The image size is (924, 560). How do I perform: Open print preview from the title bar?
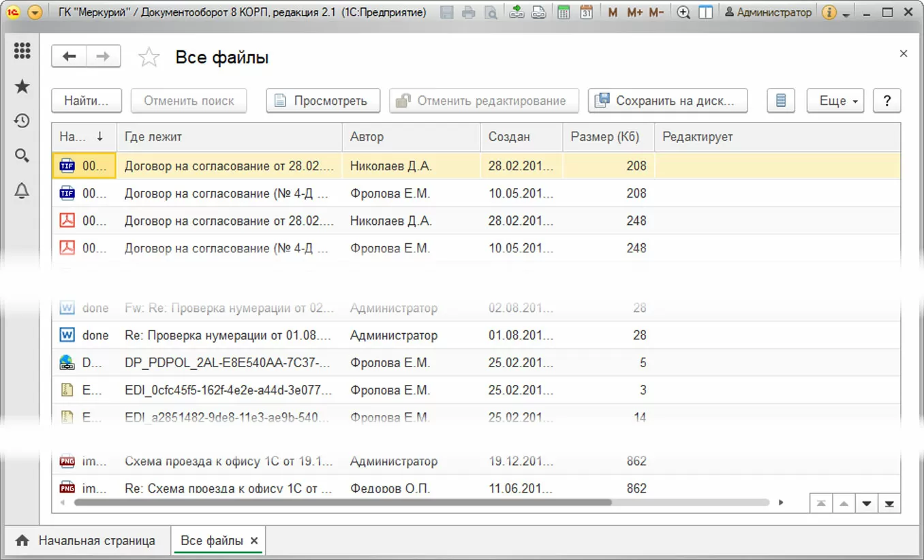(x=489, y=12)
